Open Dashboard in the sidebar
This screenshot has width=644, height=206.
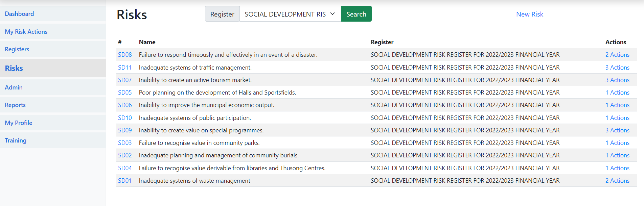click(x=19, y=14)
